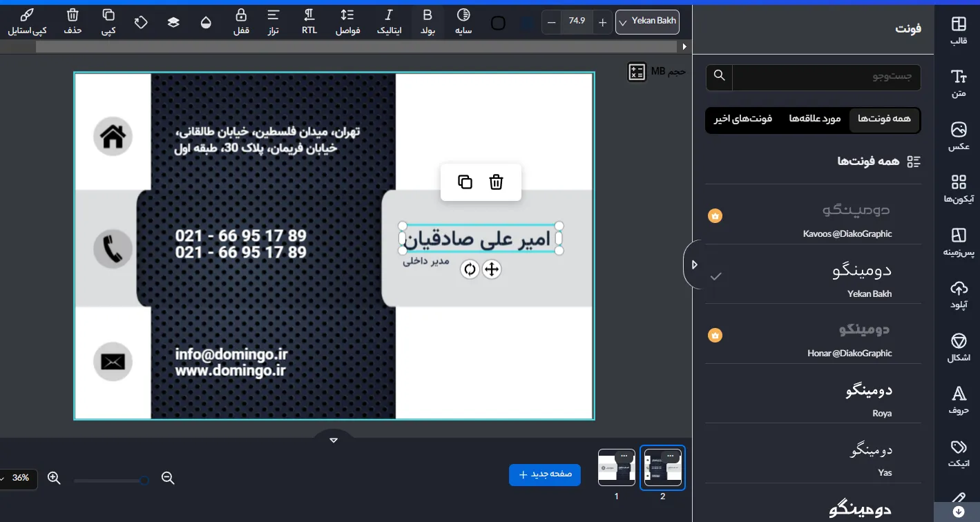The height and width of the screenshot is (522, 980).
Task: Open the 36% zoom level dropdown
Action: [x=17, y=478]
